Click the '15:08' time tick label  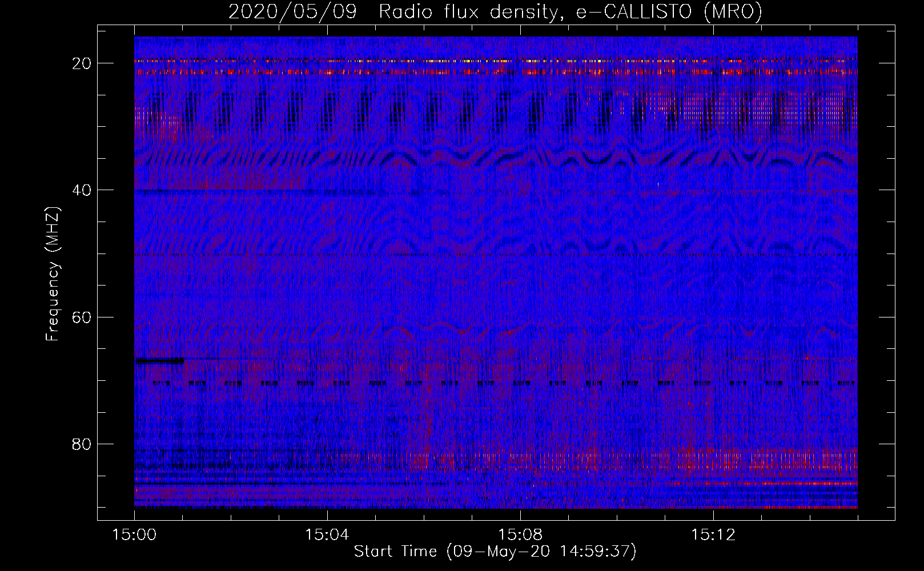pos(520,535)
